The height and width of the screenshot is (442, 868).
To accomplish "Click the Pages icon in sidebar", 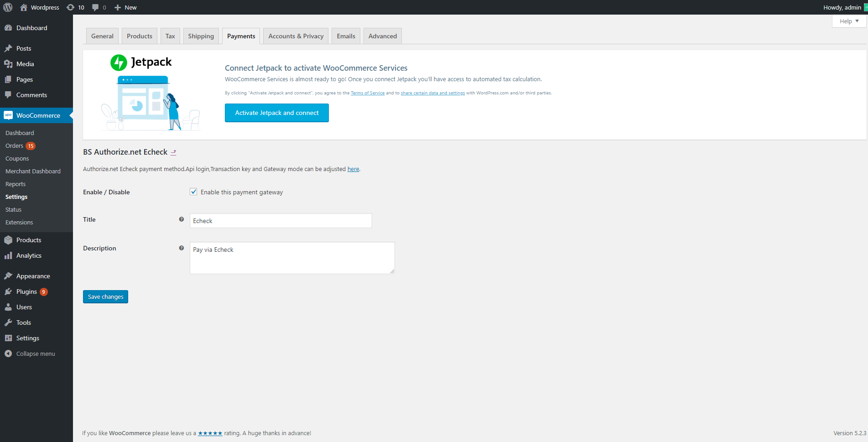I will point(8,79).
